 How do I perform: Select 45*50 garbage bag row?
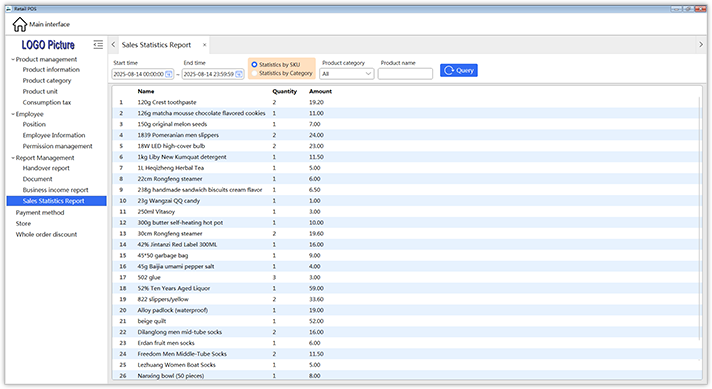click(406, 256)
